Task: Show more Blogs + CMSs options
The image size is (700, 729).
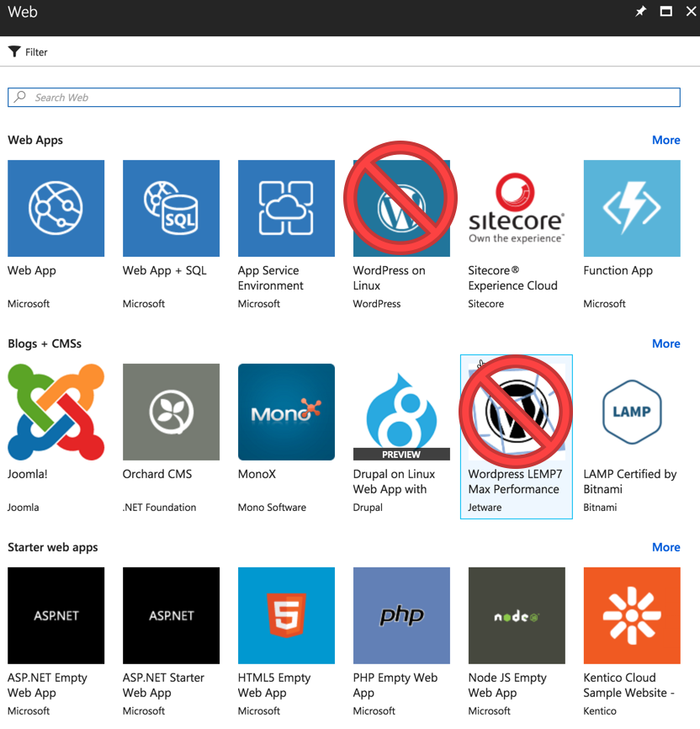Action: click(666, 343)
